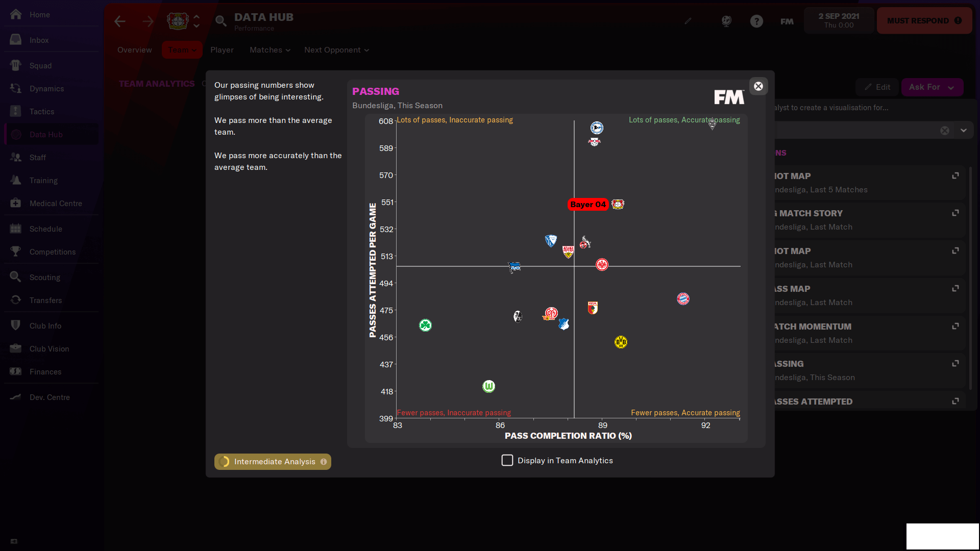Switch to the Overview tab
This screenshot has width=980, height=551.
click(135, 50)
